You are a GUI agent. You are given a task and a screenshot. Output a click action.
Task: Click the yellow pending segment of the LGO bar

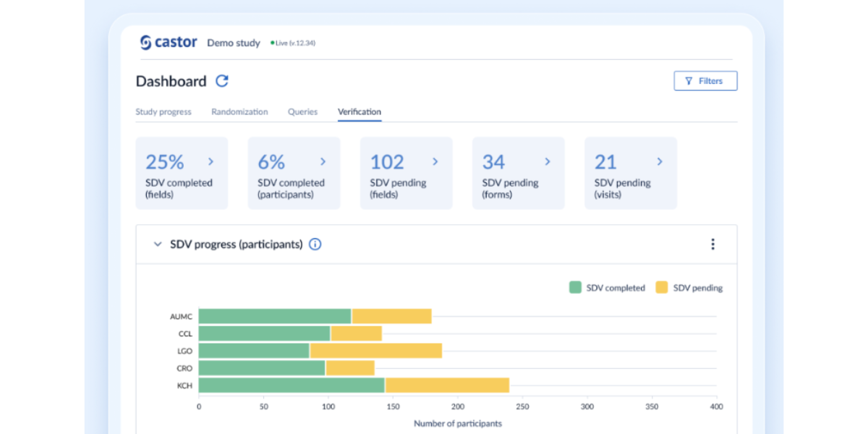coord(376,350)
